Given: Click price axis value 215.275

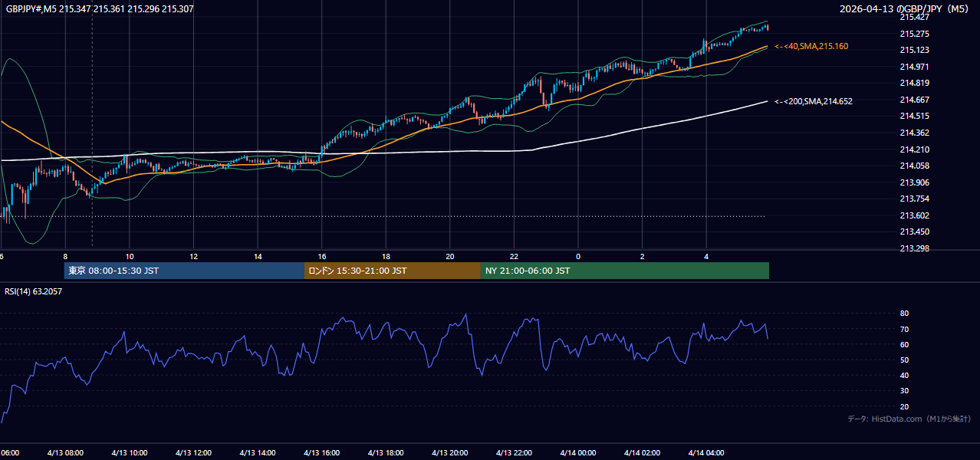Looking at the screenshot, I should pos(914,34).
